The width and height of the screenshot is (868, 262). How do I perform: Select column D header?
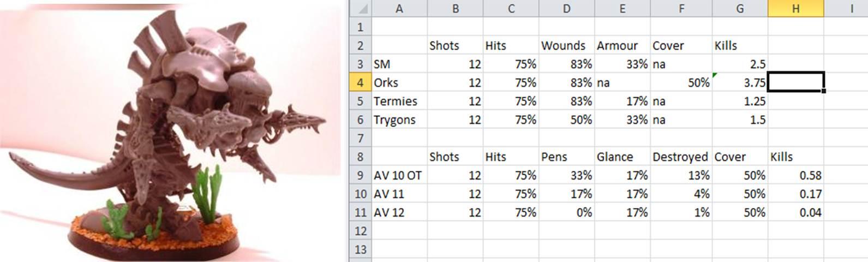[x=566, y=9]
